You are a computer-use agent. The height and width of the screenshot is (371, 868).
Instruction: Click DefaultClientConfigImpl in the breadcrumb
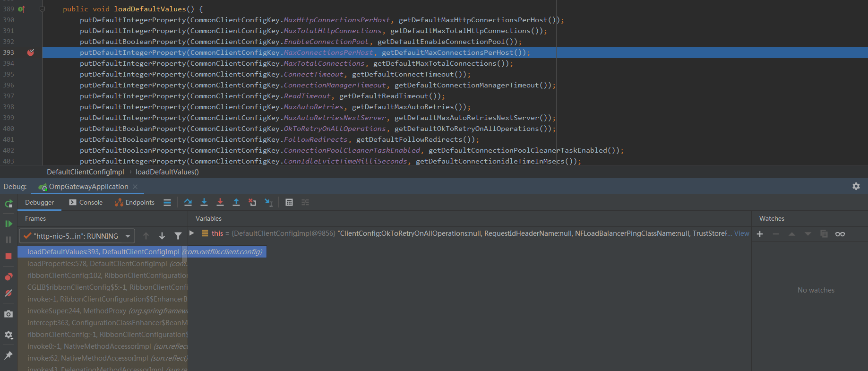tap(86, 172)
